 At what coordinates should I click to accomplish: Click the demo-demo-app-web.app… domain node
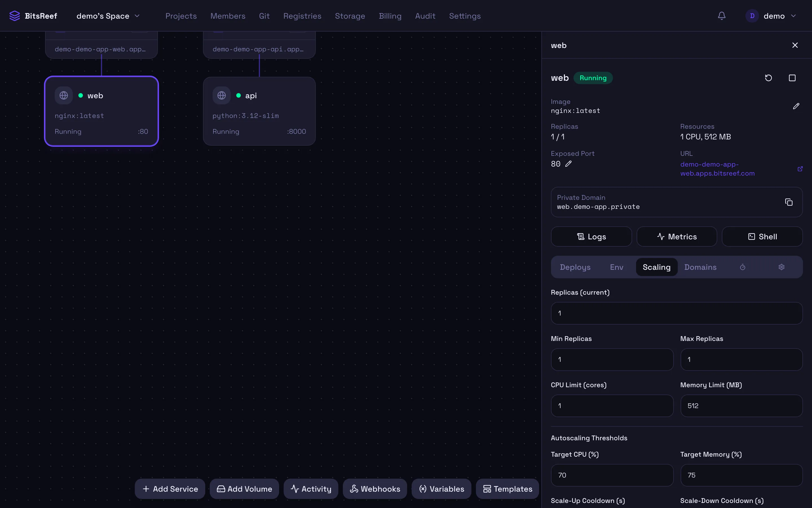(x=101, y=45)
